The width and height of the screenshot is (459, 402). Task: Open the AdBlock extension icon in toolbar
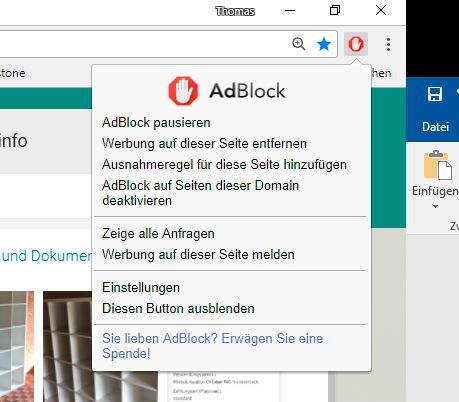356,44
